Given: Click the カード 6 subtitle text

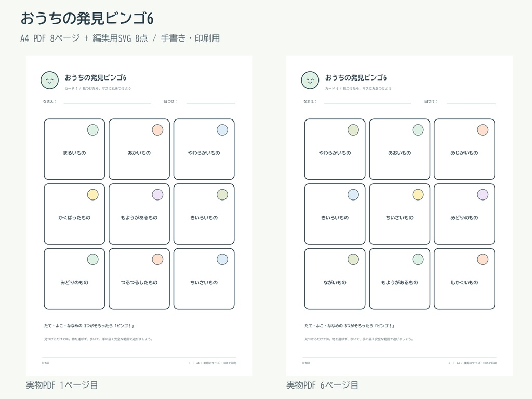Looking at the screenshot, I should pyautogui.click(x=358, y=88).
